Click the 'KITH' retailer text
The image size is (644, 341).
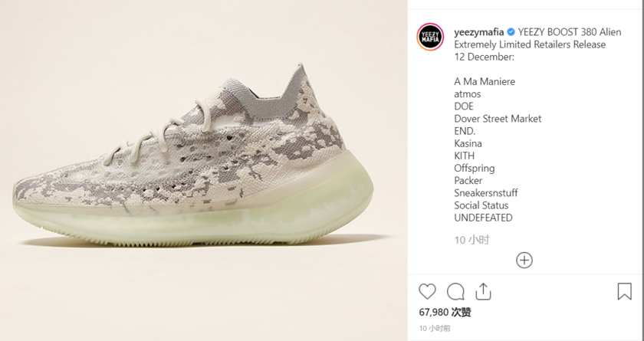tap(464, 156)
